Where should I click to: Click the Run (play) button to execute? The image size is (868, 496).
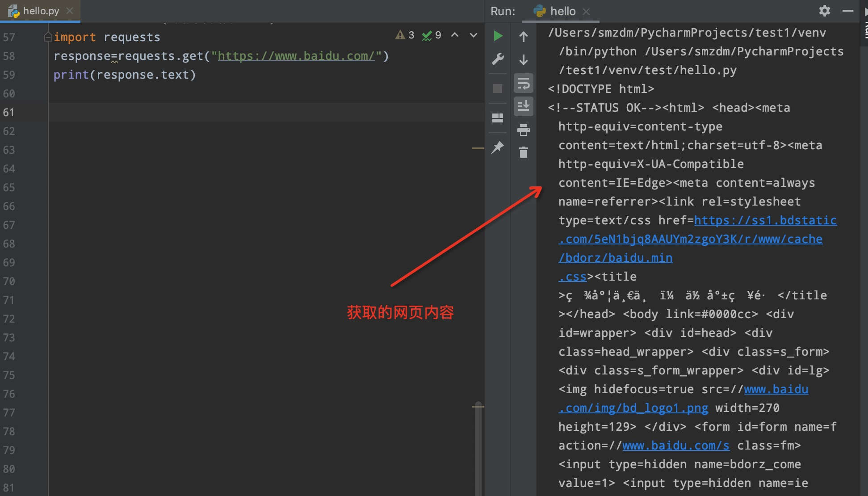(499, 36)
